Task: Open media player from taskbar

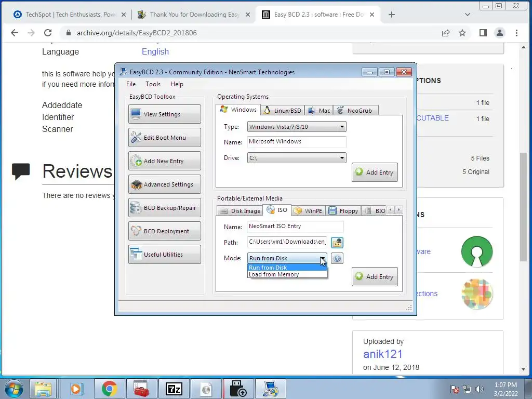Action: 75,389
